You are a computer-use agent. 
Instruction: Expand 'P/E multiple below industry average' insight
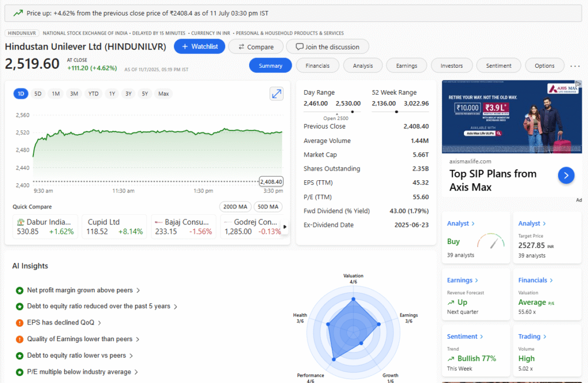click(83, 372)
